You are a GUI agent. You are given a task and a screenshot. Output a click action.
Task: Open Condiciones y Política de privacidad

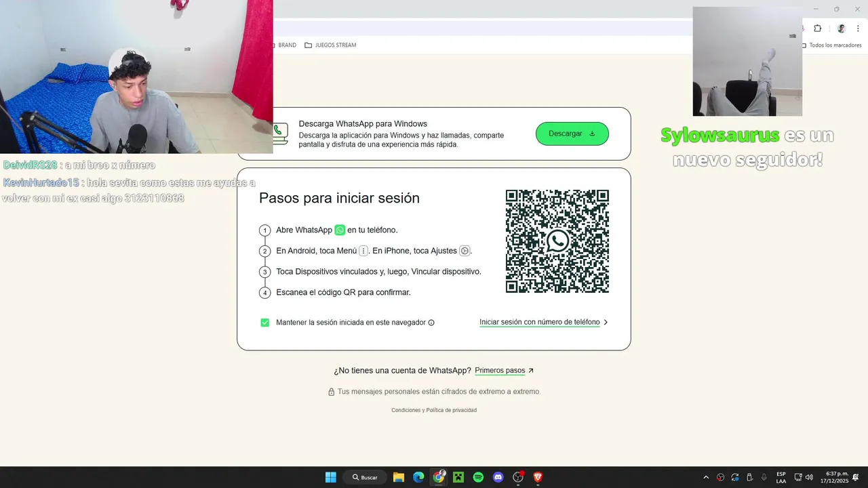tap(434, 410)
